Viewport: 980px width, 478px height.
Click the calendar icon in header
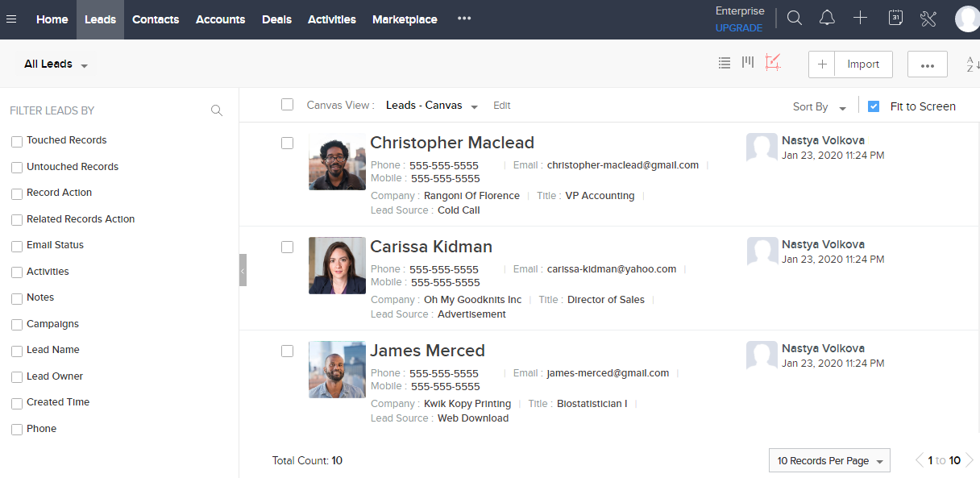(895, 19)
